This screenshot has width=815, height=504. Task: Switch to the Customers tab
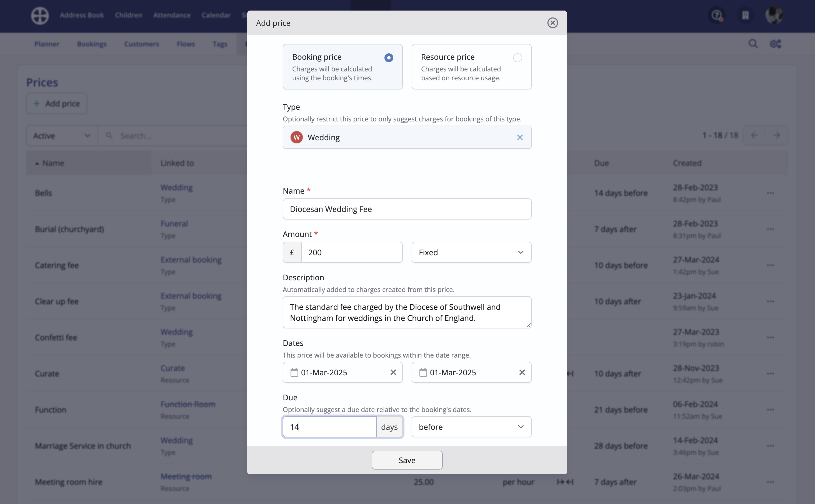pyautogui.click(x=142, y=44)
